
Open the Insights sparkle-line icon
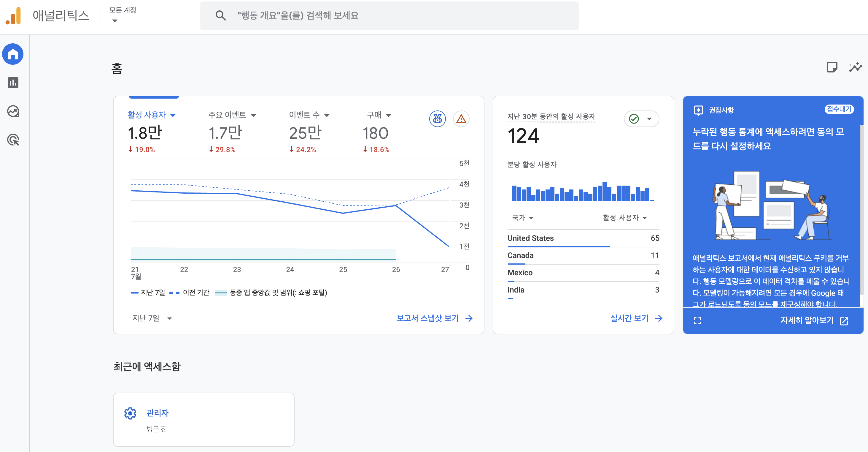856,67
